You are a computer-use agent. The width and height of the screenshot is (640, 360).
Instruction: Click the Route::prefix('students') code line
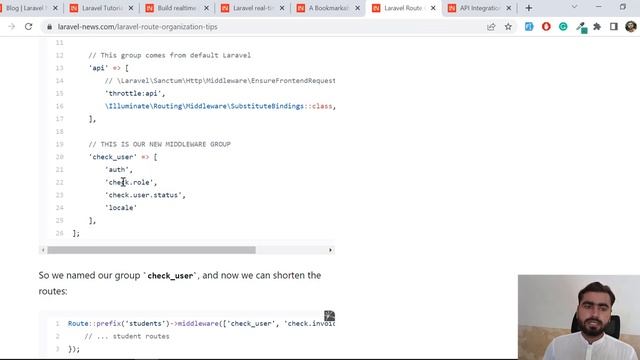pos(201,324)
